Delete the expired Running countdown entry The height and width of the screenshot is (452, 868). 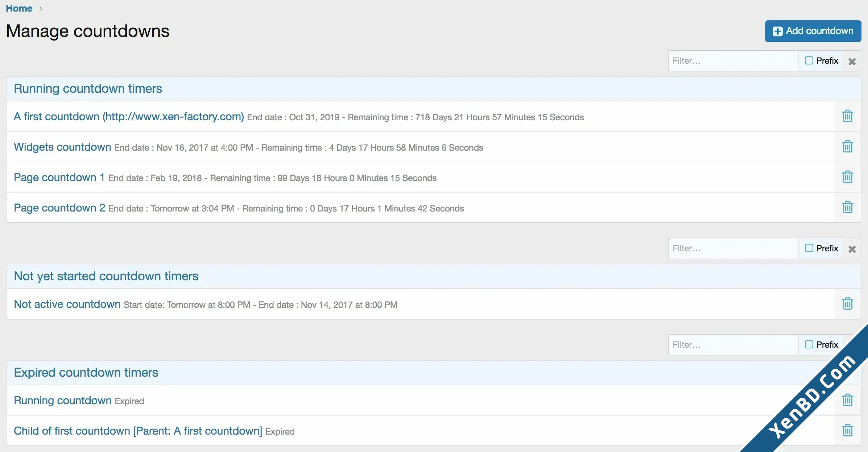coord(847,400)
